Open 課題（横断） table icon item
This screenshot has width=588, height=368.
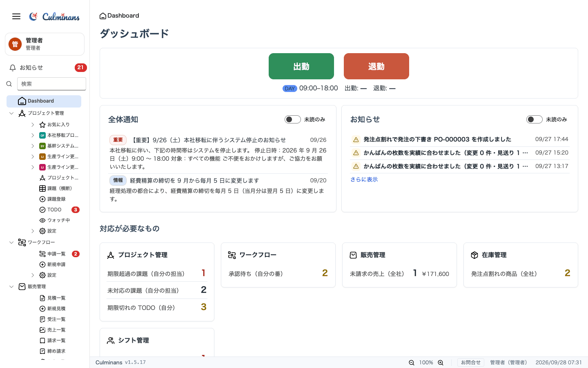(x=56, y=188)
